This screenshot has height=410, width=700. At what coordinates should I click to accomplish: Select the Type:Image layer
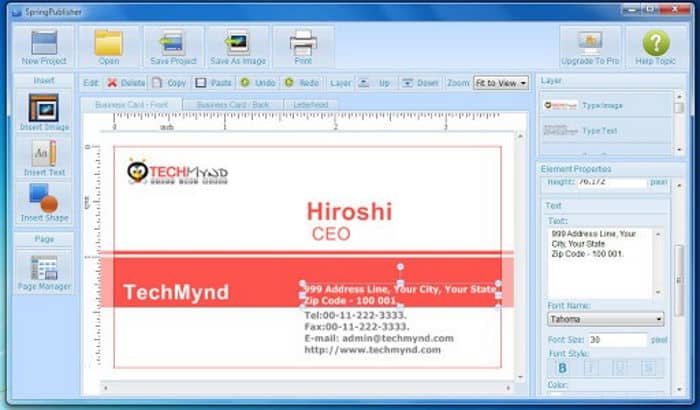click(x=605, y=105)
